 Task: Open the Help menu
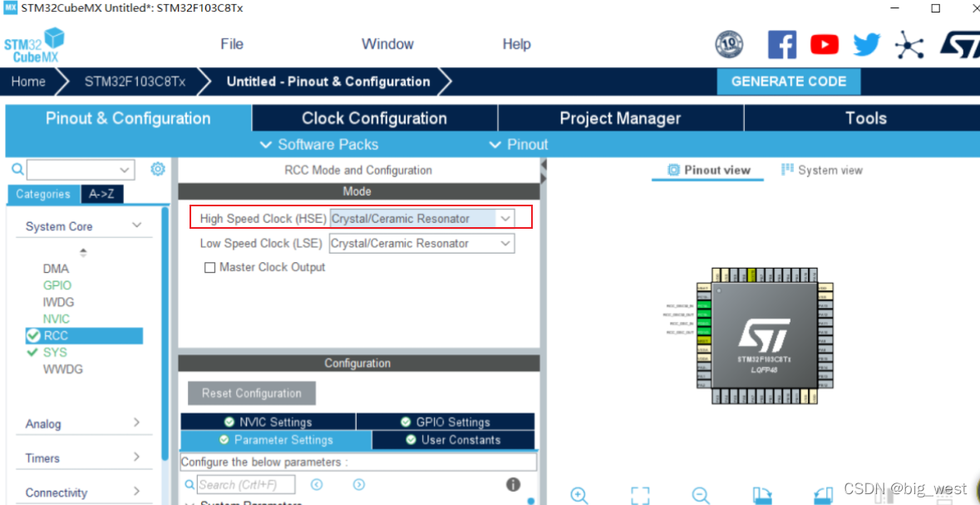(x=516, y=44)
